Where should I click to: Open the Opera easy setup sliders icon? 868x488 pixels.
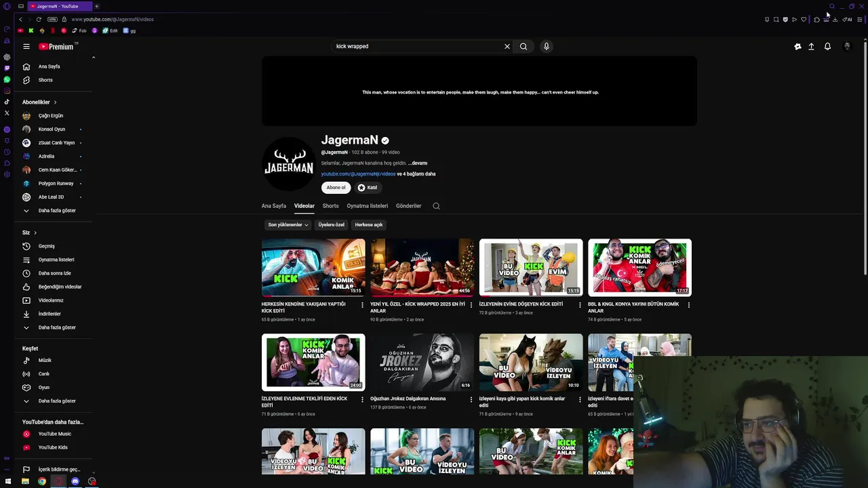point(860,19)
